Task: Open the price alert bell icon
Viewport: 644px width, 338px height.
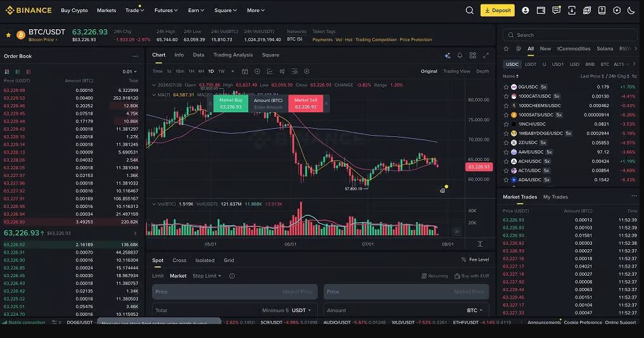Action: 460,55
